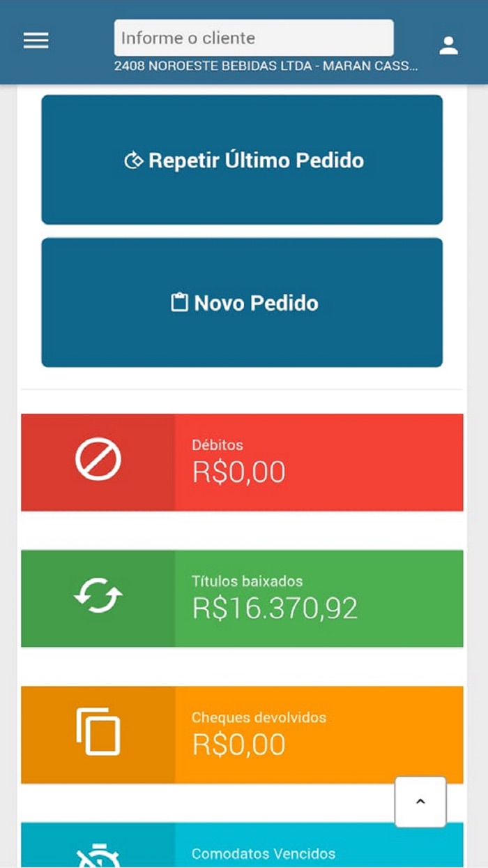
Task: Open the hamburger navigation menu
Action: (x=36, y=40)
